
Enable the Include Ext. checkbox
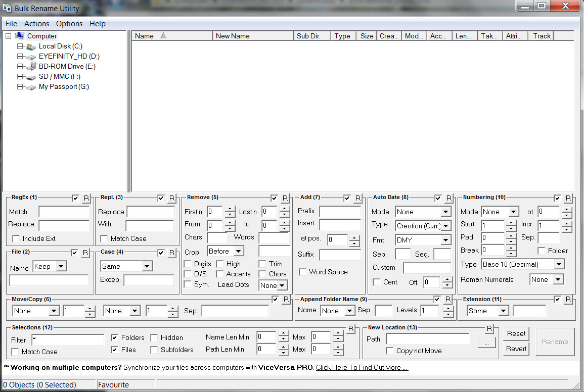pos(16,238)
